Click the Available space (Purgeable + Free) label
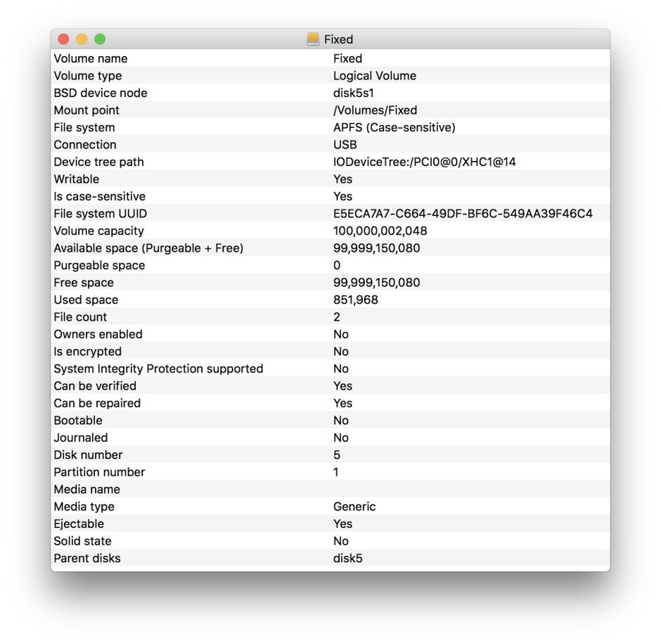Screen dimensions: 661x644 [148, 248]
